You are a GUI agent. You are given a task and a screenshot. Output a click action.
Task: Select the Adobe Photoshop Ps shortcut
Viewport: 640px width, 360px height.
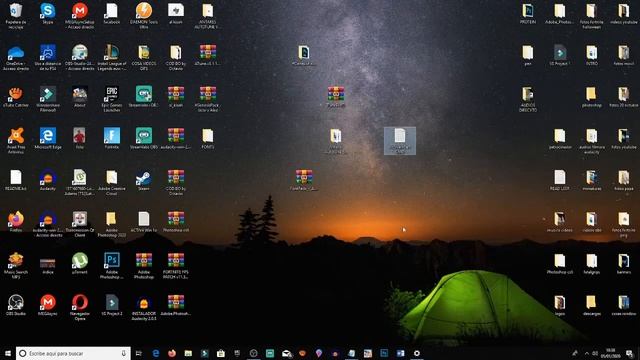pos(111,265)
